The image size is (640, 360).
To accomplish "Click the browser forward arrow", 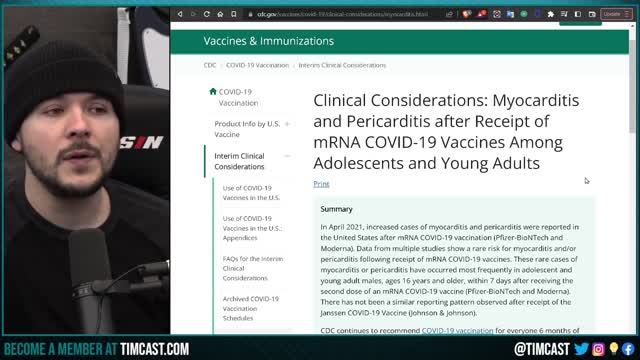I will tap(193, 14).
